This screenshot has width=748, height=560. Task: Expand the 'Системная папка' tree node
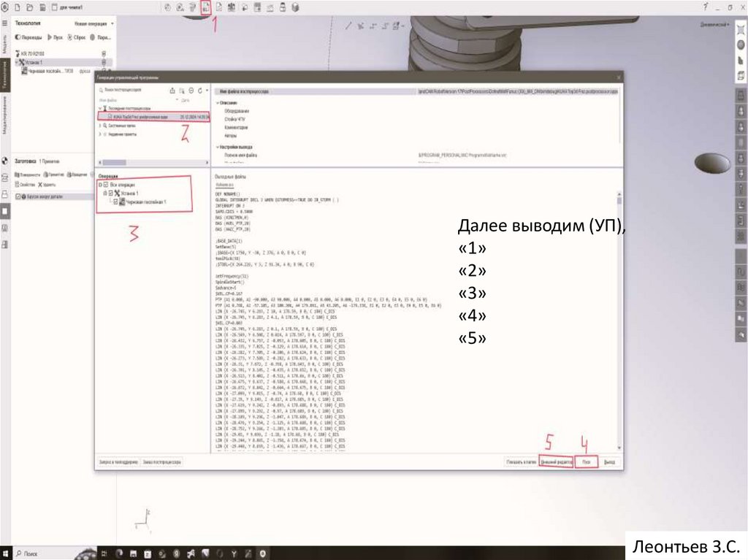pyautogui.click(x=99, y=126)
